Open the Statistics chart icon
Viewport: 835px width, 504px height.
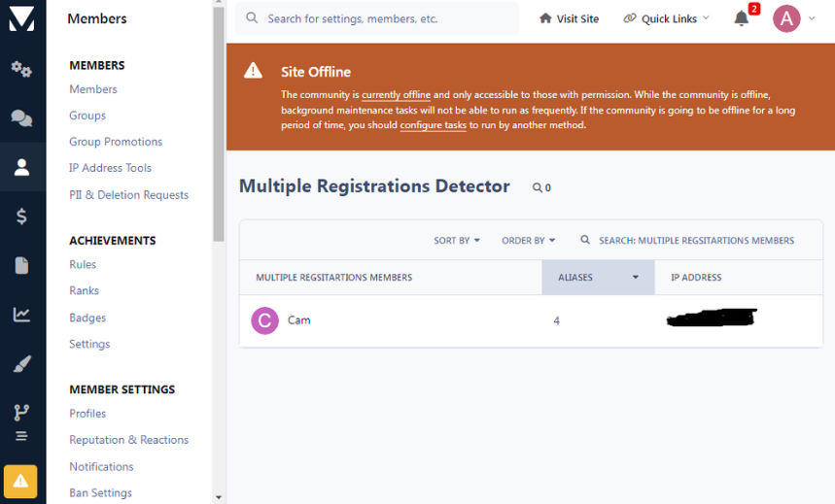[x=21, y=315]
